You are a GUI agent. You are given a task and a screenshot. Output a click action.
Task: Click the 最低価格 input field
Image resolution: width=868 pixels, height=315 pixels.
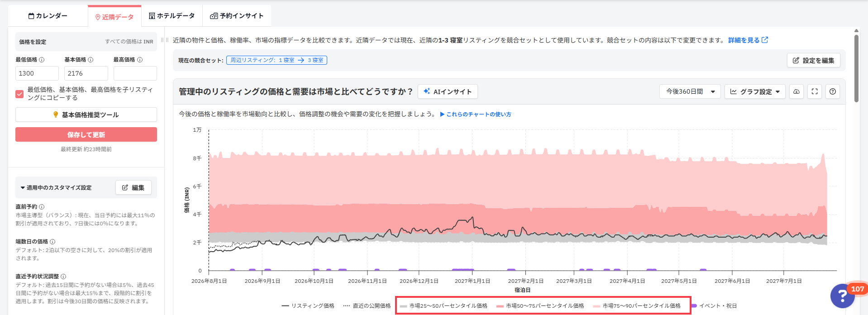pos(37,73)
